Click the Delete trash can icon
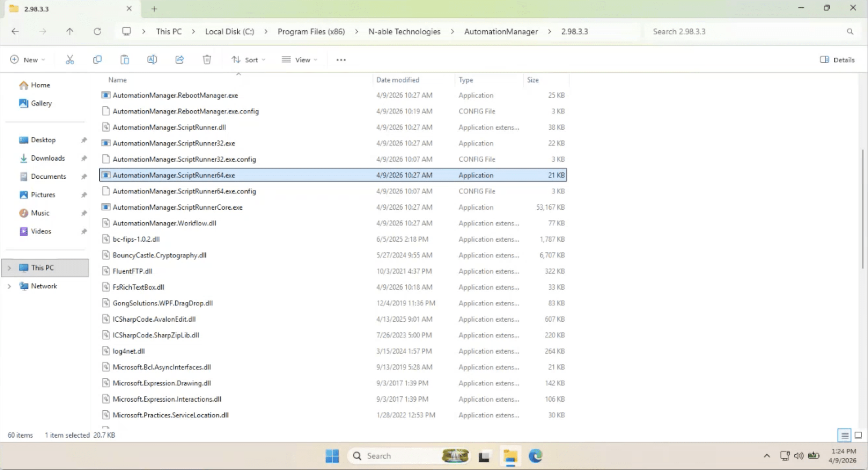Screen dimensions: 868x470 (207, 60)
